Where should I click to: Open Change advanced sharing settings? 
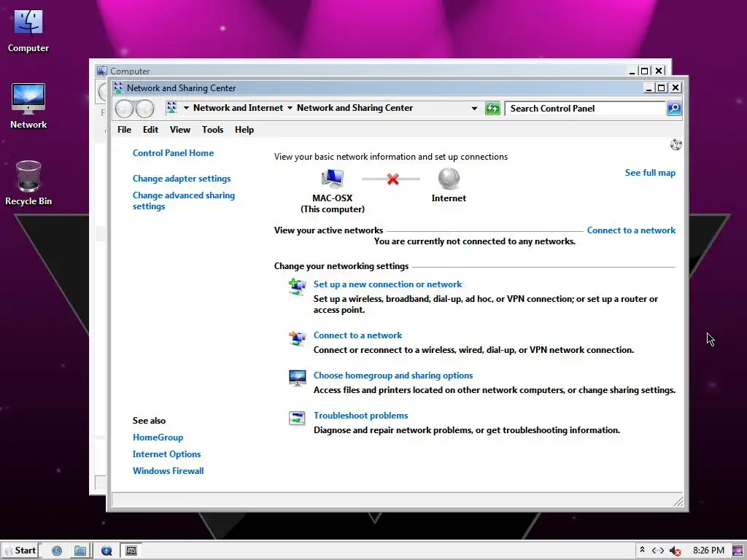click(x=183, y=201)
